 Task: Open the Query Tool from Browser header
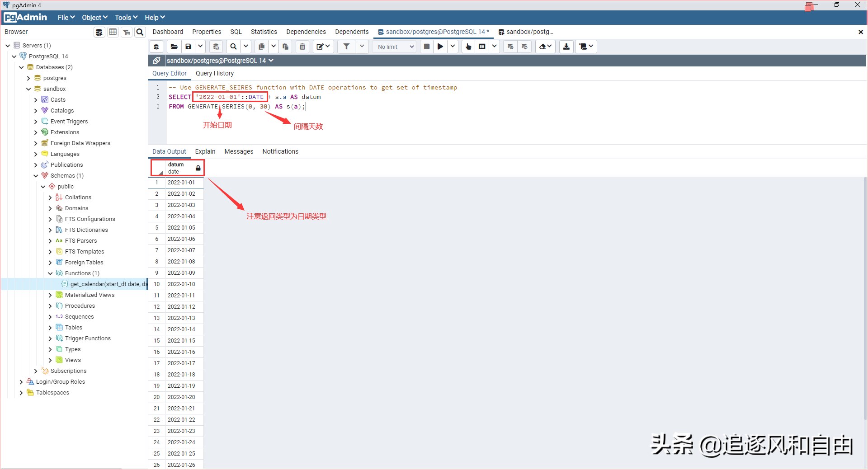[99, 32]
